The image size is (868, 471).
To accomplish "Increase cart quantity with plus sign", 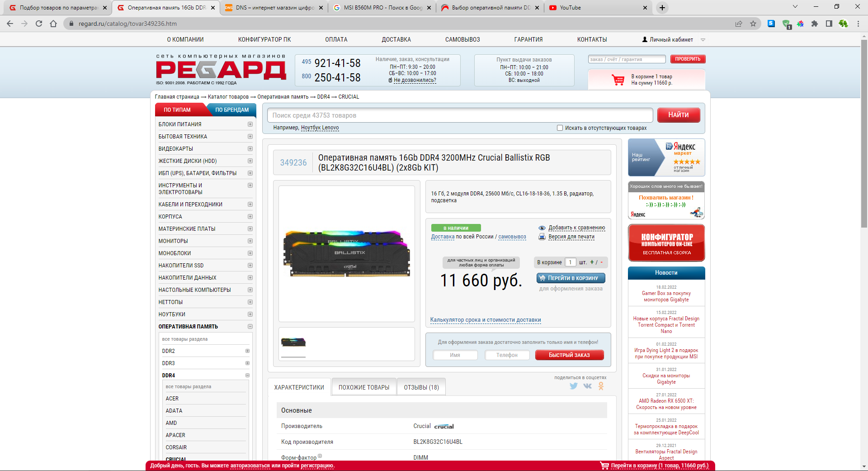I will [592, 262].
